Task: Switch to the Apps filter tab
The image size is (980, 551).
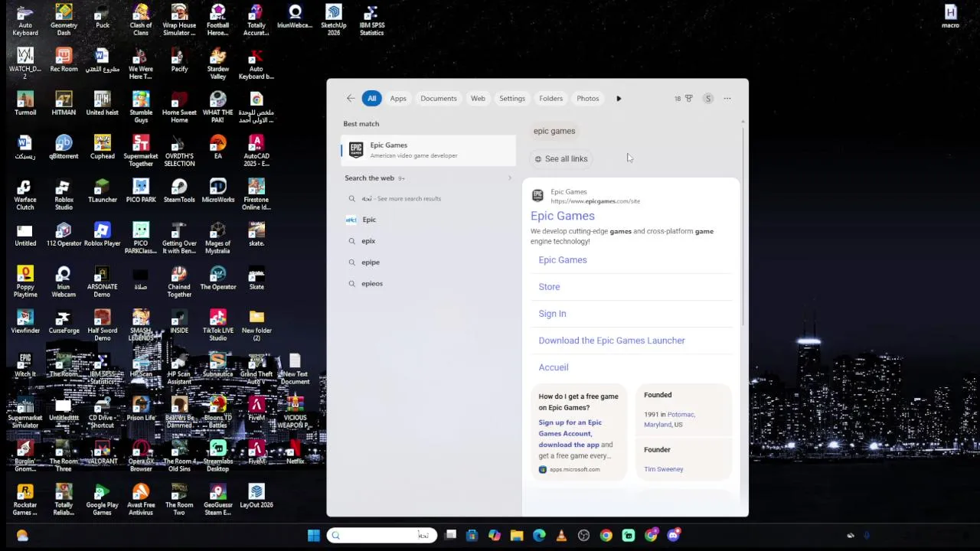Action: 398,98
